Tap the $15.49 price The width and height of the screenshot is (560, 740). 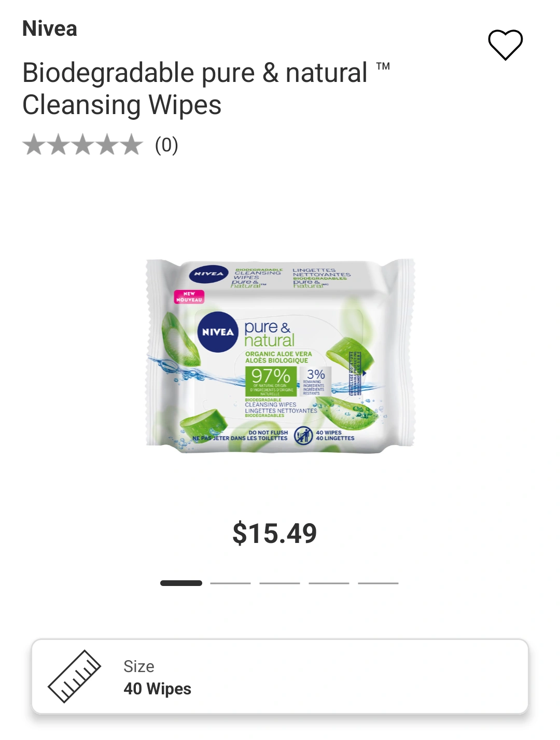coord(275,533)
